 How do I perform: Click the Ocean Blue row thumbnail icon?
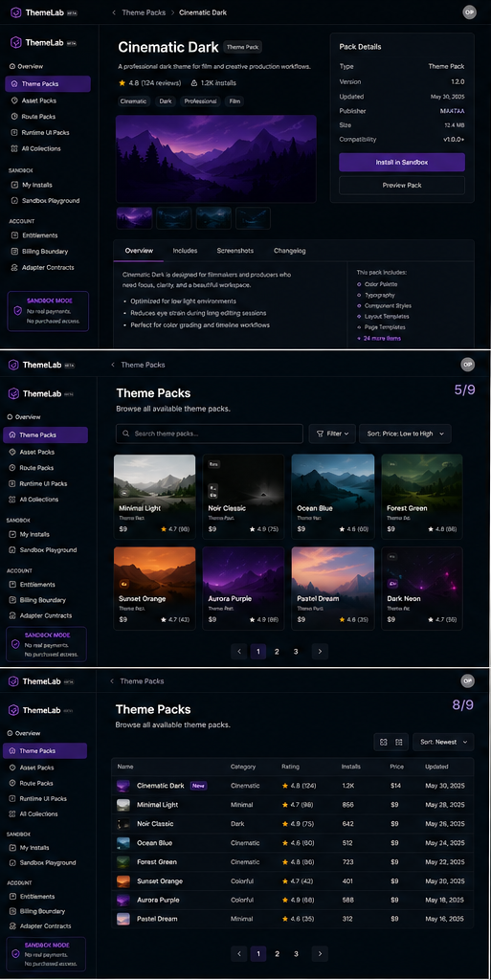123,842
